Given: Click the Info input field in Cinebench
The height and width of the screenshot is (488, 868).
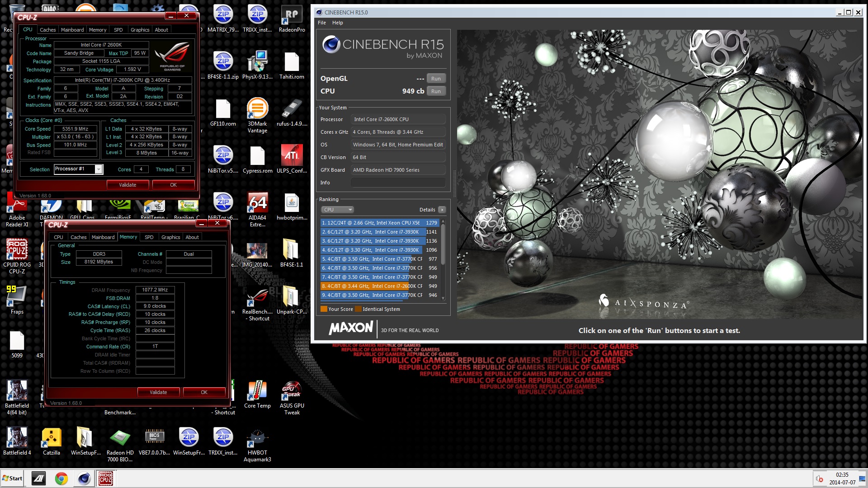Looking at the screenshot, I should tap(398, 183).
